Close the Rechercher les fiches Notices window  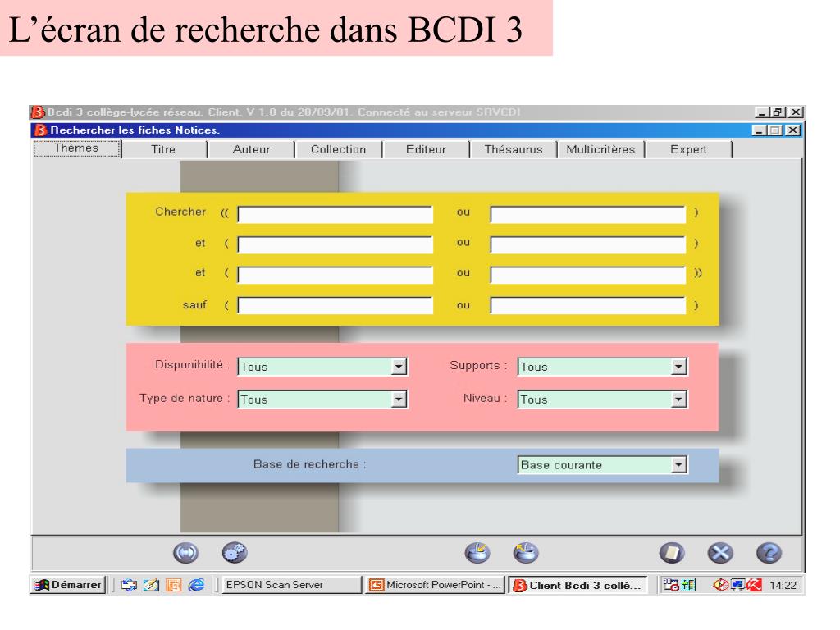tap(792, 130)
